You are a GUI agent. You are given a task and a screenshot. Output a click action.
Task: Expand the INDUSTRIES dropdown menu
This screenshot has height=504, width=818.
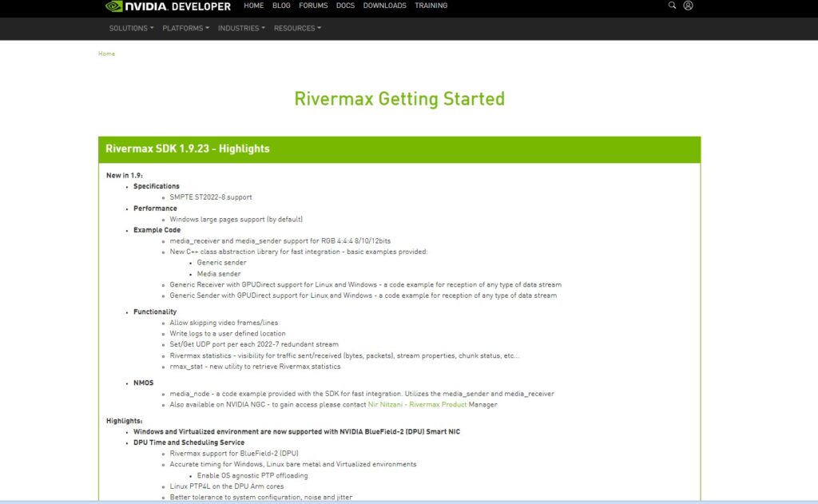(x=240, y=27)
